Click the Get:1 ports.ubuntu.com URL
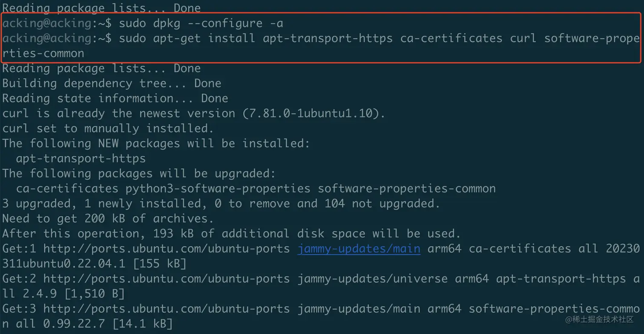The image size is (644, 334). 167,249
